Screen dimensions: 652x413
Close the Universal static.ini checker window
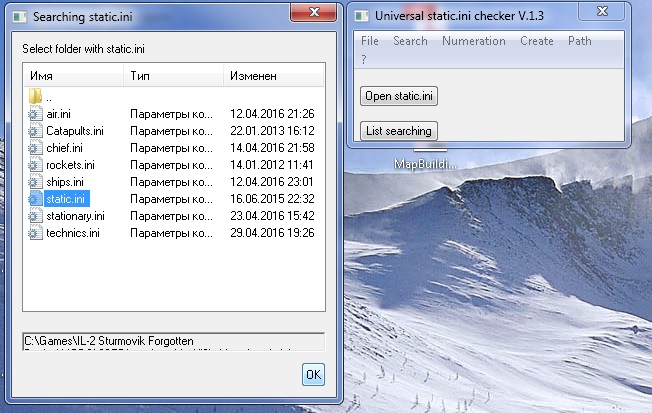click(602, 11)
